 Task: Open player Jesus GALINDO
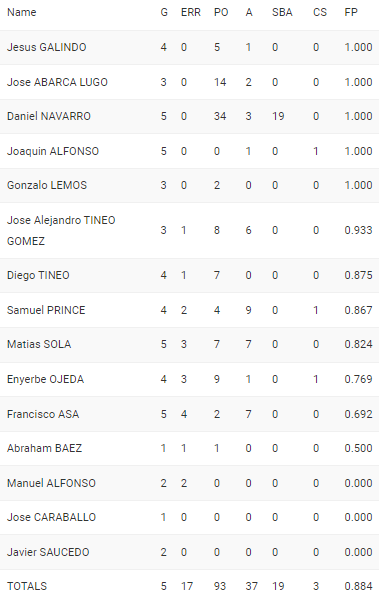click(x=46, y=47)
